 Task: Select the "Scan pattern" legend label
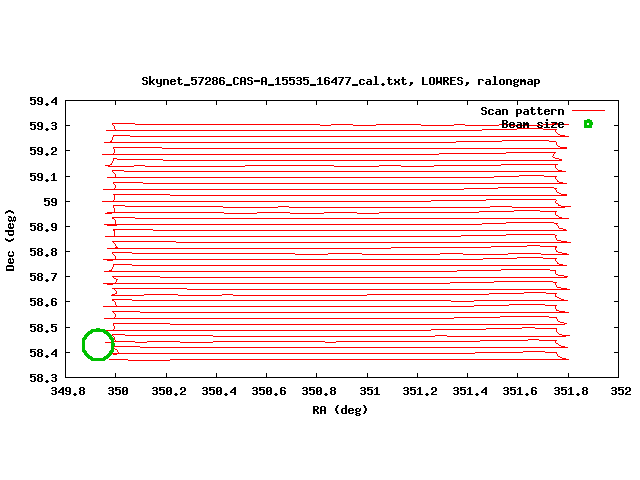(522, 111)
